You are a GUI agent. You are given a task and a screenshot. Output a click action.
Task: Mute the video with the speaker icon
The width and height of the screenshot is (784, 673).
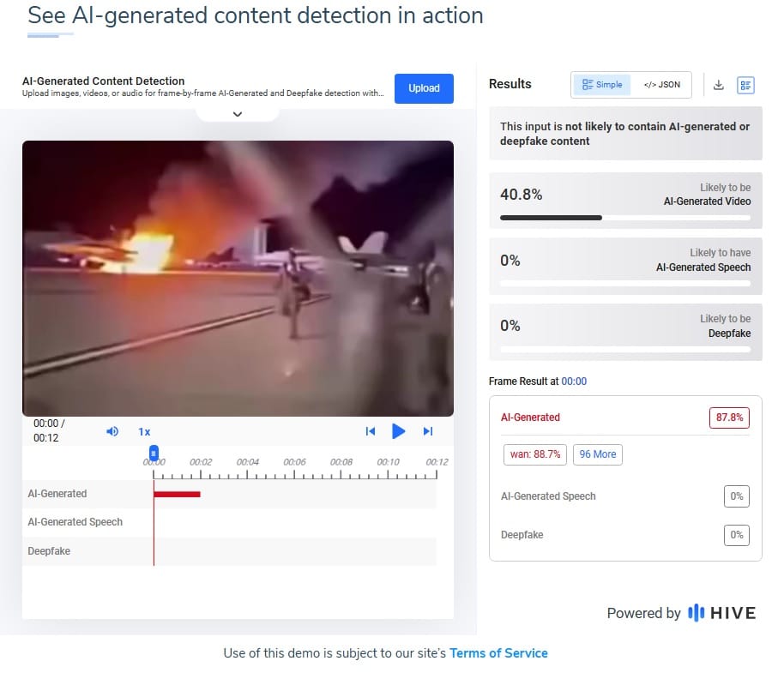coord(112,431)
